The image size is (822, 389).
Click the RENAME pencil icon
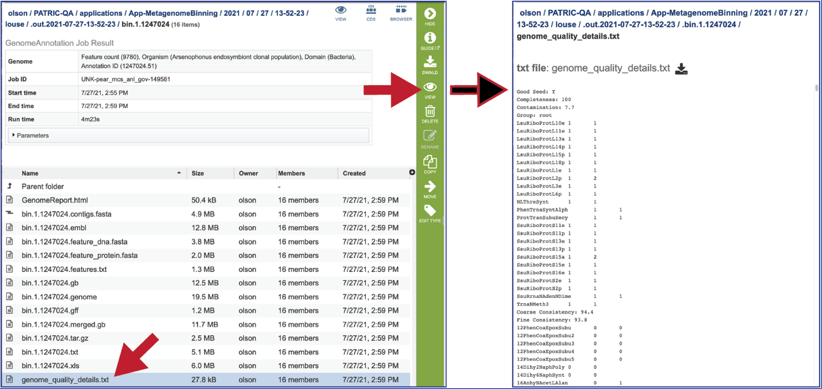430,136
